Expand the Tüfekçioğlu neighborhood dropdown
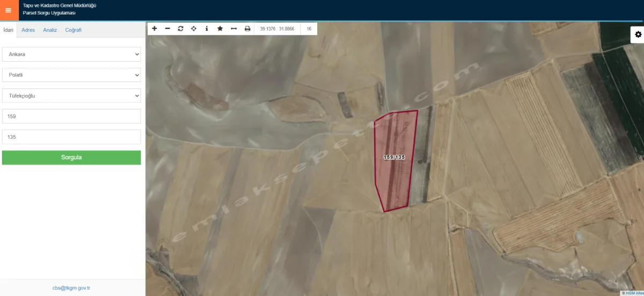This screenshot has height=296, width=644. [71, 95]
